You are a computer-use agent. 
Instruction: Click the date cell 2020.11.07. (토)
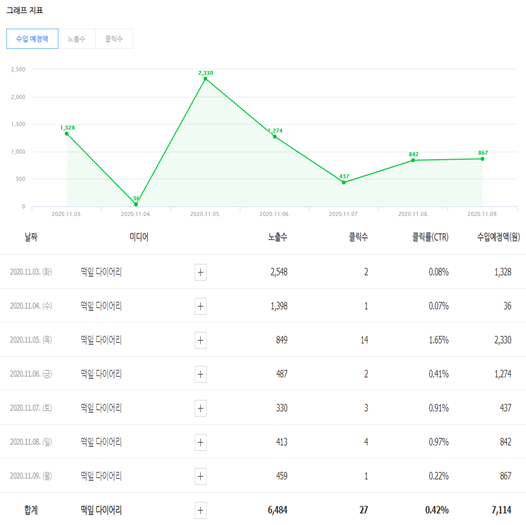(x=31, y=408)
